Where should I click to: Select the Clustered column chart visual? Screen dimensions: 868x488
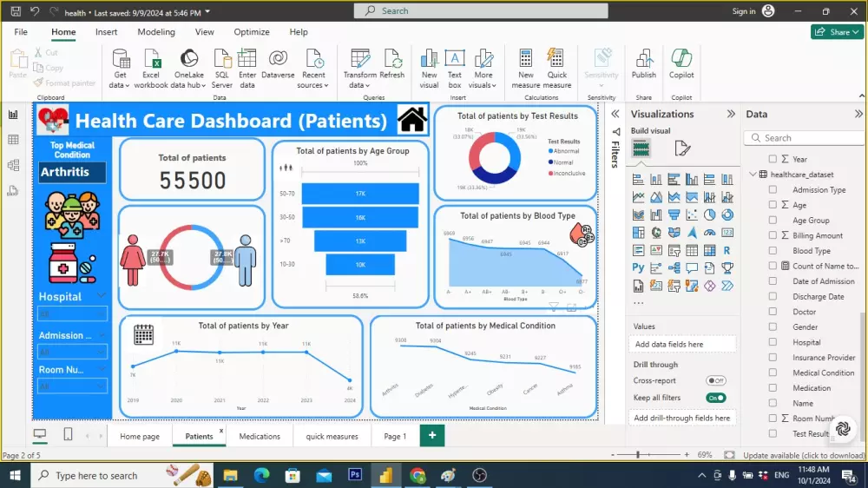(692, 180)
